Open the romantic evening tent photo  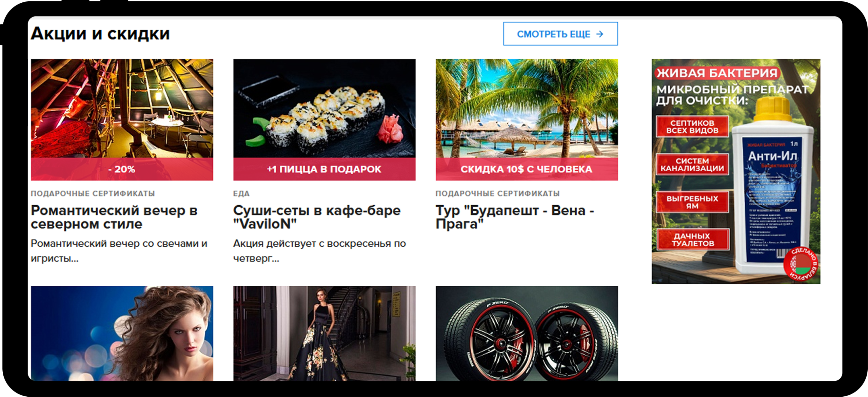122,108
